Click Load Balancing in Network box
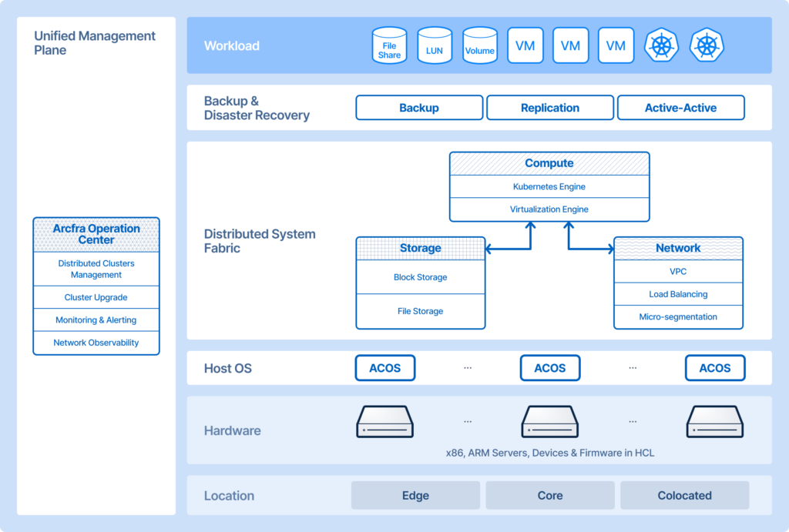The image size is (789, 532). coord(678,294)
